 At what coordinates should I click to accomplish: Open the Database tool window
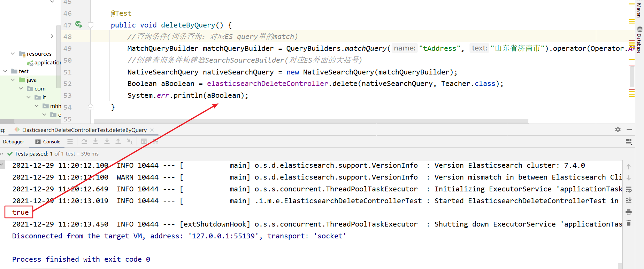point(639,40)
